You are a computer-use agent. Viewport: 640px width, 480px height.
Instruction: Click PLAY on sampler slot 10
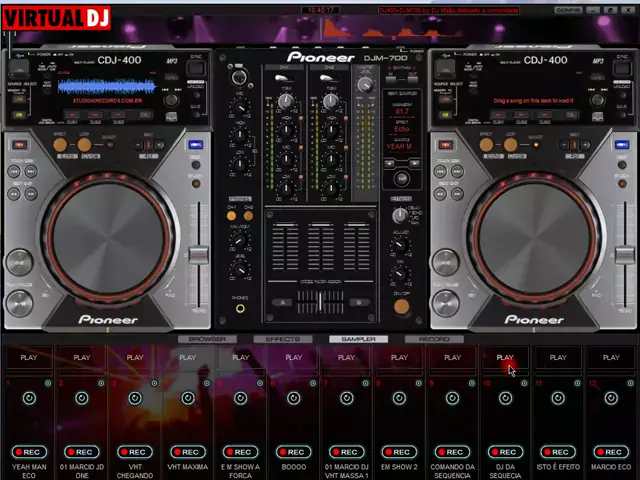click(x=505, y=357)
